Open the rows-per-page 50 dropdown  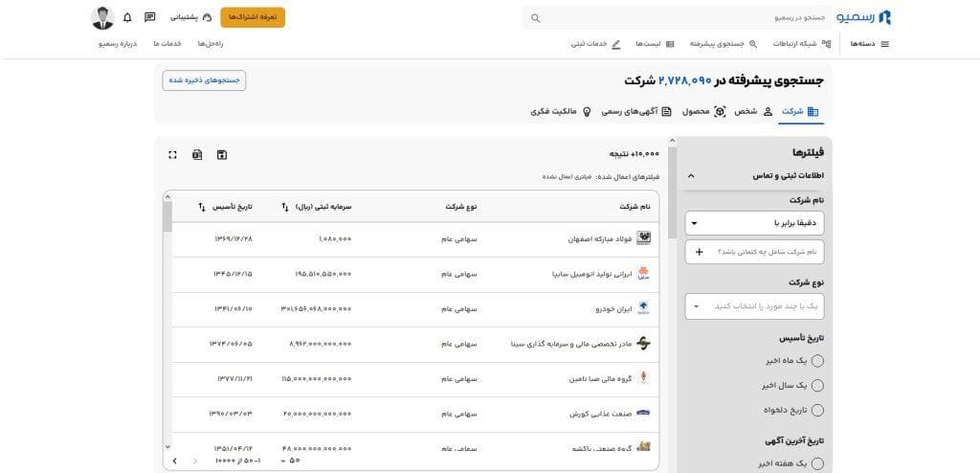291,461
